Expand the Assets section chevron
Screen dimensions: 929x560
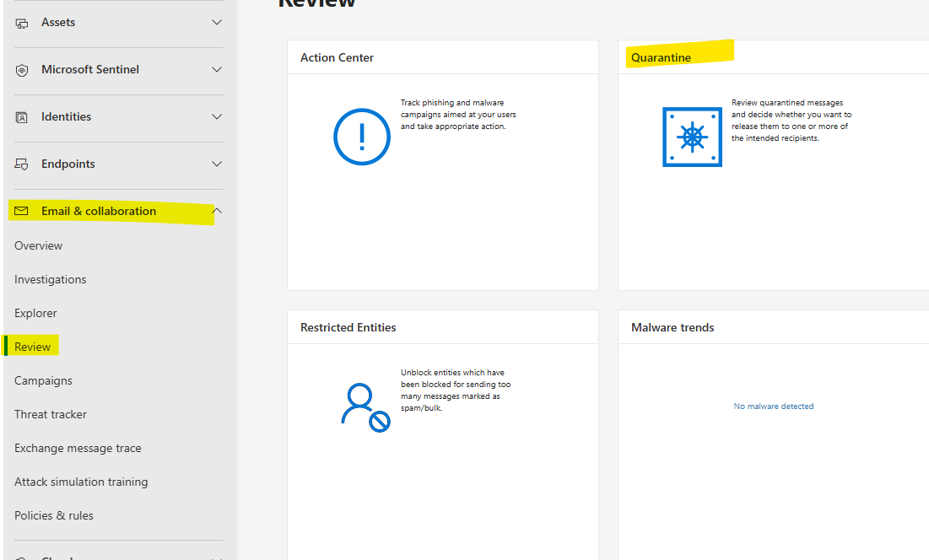click(x=217, y=23)
